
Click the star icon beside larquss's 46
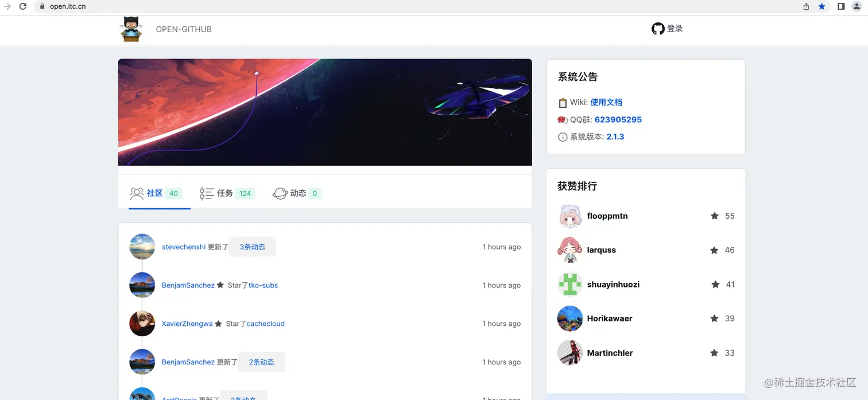click(714, 250)
